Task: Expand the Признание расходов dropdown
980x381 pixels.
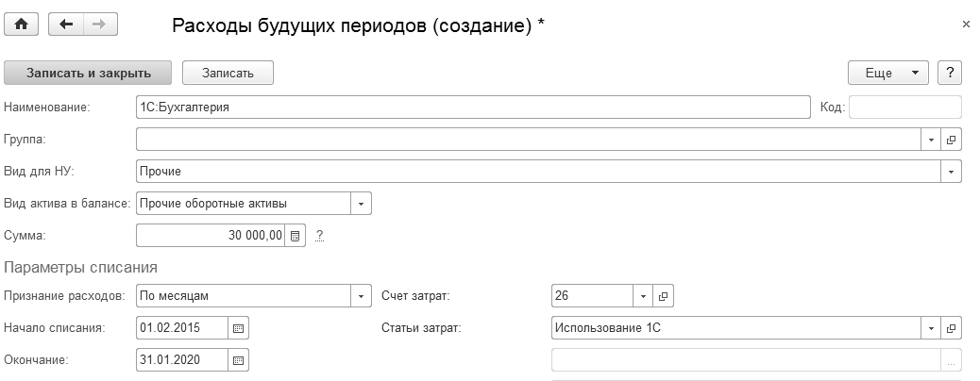Action: (x=362, y=296)
